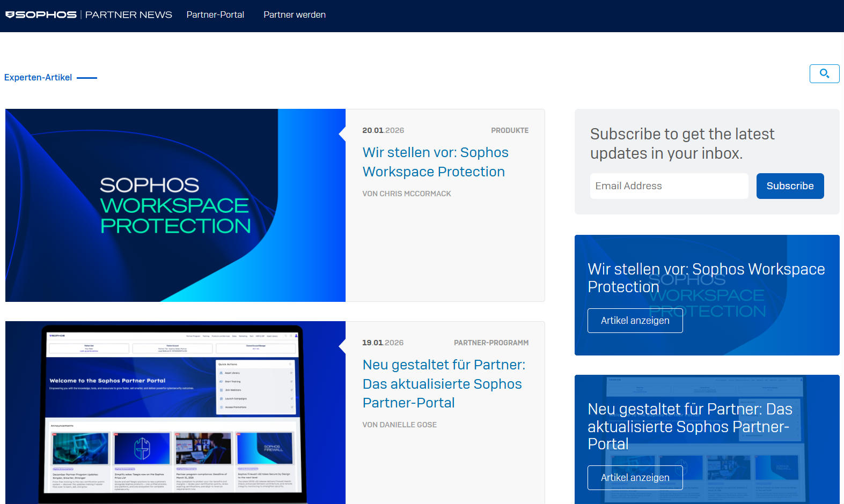The height and width of the screenshot is (504, 844).
Task: Open 'Neu gestaltet für Partner' article headline
Action: tap(444, 383)
